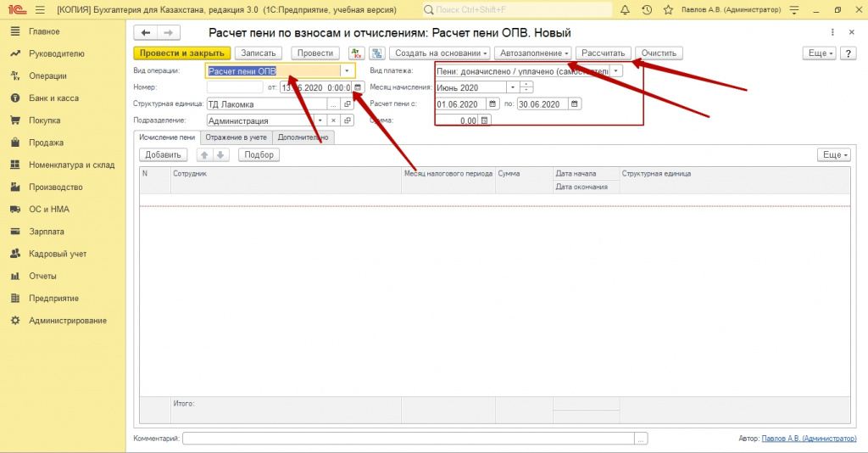Show Дт/Кт document postings icon
This screenshot has height=453, width=868.
357,53
